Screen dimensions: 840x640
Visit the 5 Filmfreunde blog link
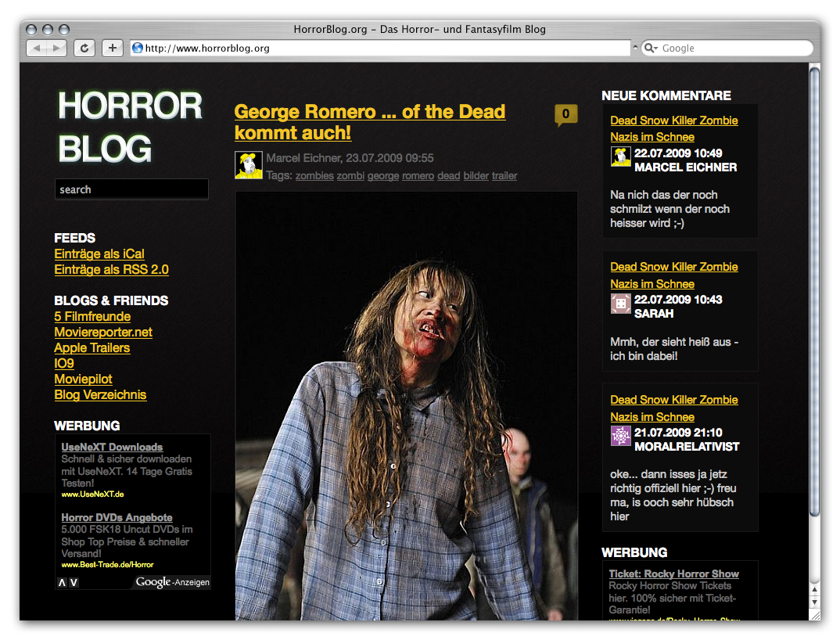coord(92,316)
